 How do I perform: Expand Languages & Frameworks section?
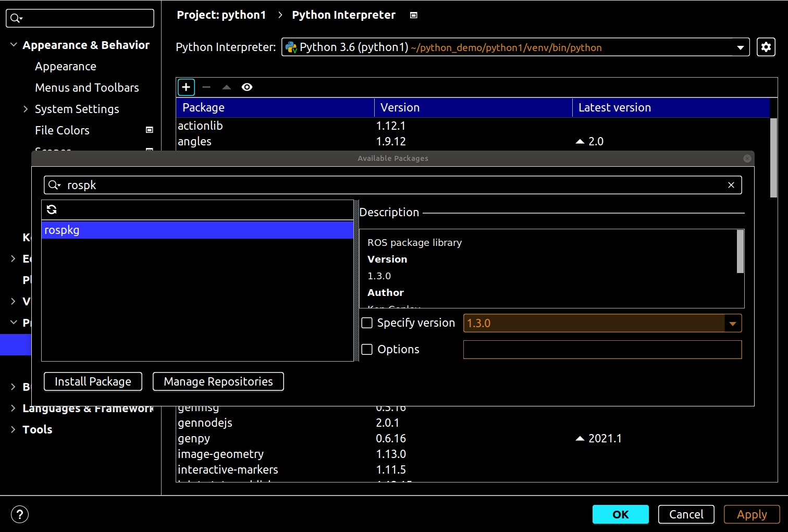(x=13, y=408)
